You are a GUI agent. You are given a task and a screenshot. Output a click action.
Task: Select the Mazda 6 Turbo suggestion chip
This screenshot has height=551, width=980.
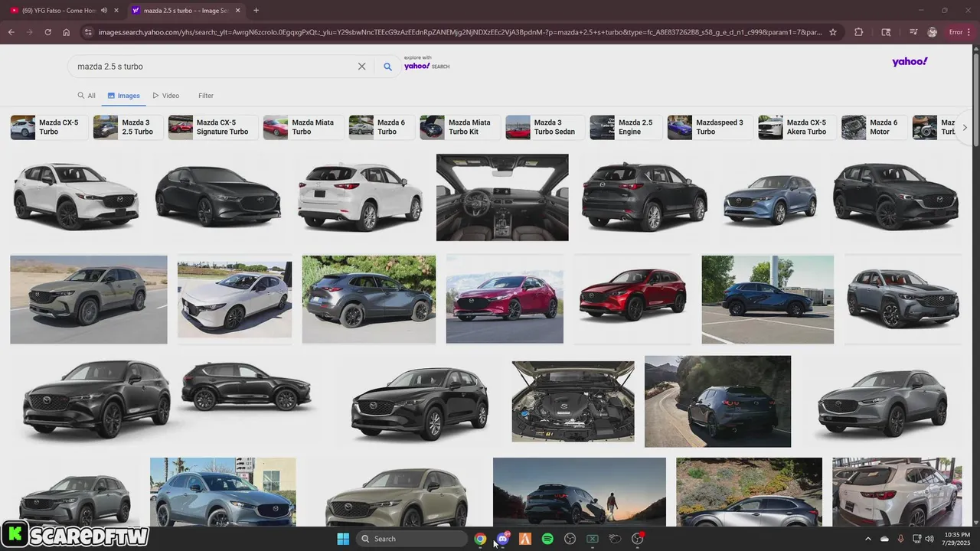[x=381, y=127]
